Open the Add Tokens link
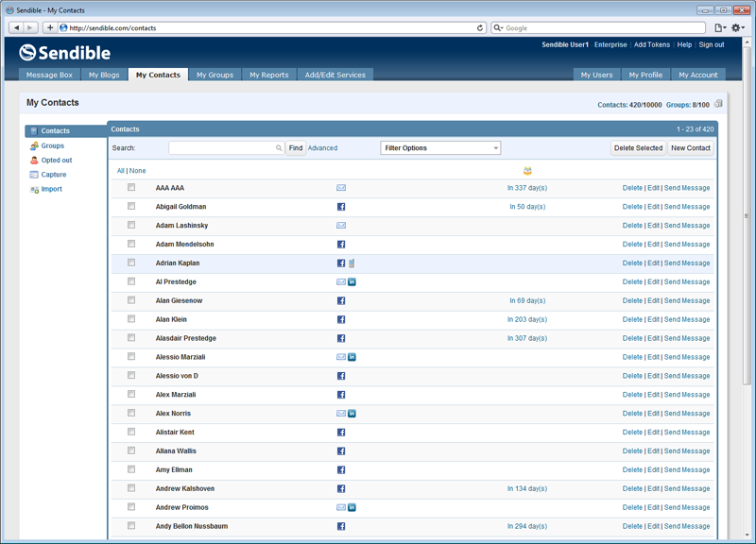The height and width of the screenshot is (544, 756). 652,44
